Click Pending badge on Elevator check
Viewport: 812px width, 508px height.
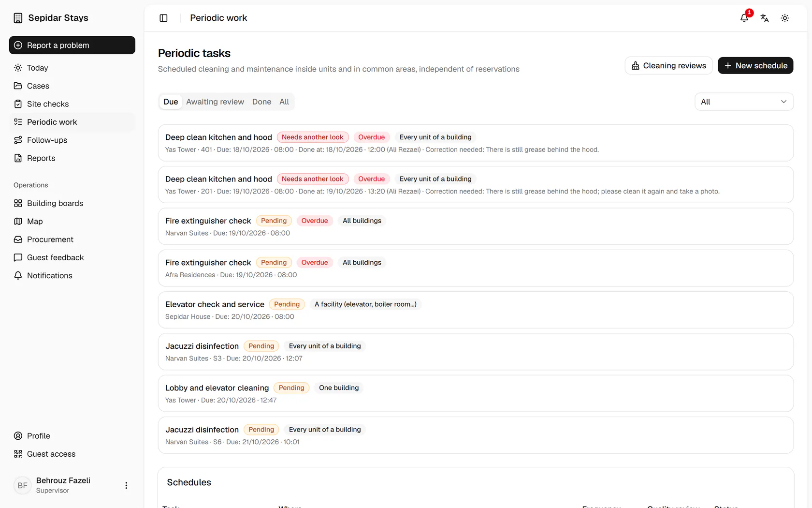287,304
